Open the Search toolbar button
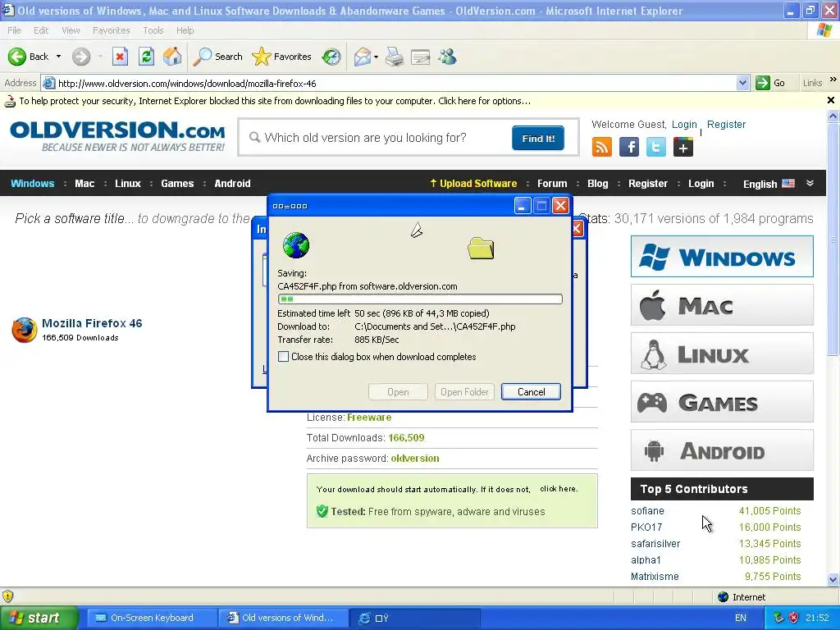 (x=217, y=57)
